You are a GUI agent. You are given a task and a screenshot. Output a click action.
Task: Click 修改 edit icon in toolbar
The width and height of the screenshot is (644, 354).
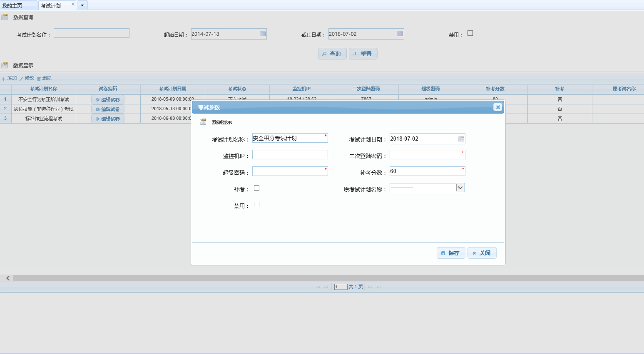point(22,79)
